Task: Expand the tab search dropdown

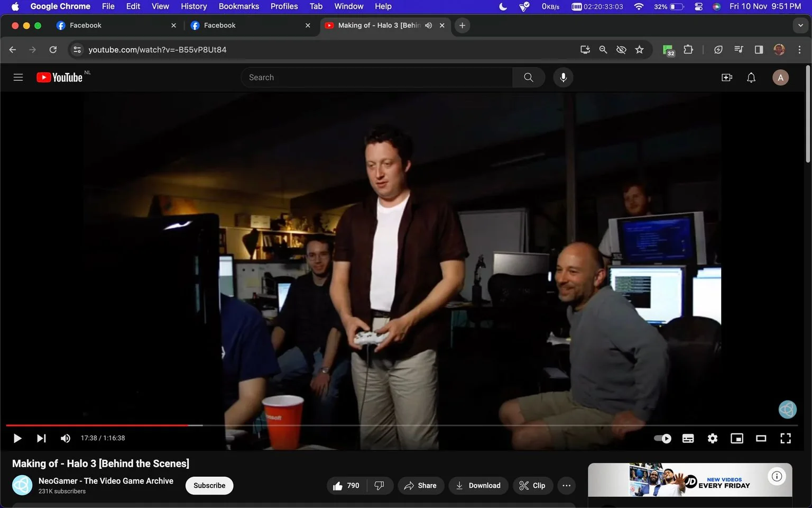Action: tap(800, 25)
